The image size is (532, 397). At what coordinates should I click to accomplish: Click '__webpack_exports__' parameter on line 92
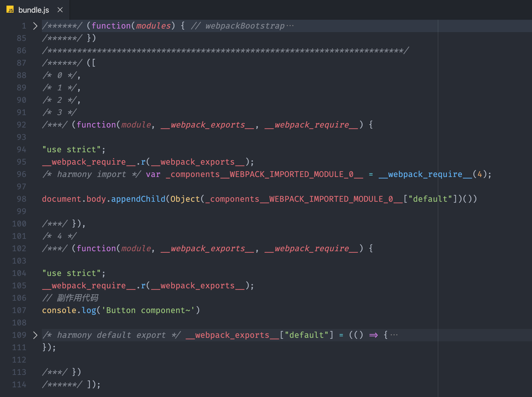pos(208,125)
